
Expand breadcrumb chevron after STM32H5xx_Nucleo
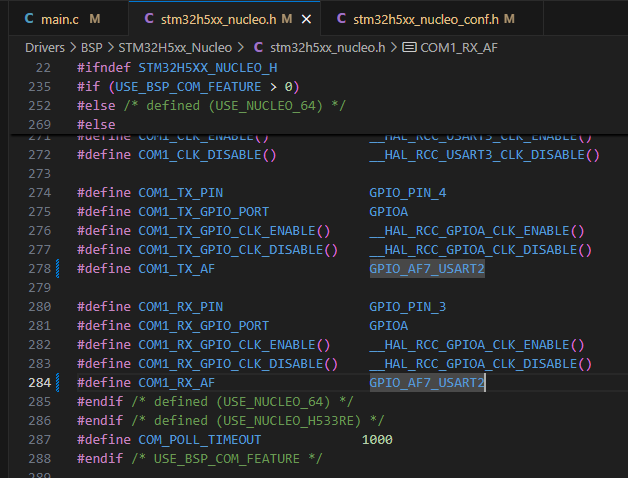(x=240, y=48)
